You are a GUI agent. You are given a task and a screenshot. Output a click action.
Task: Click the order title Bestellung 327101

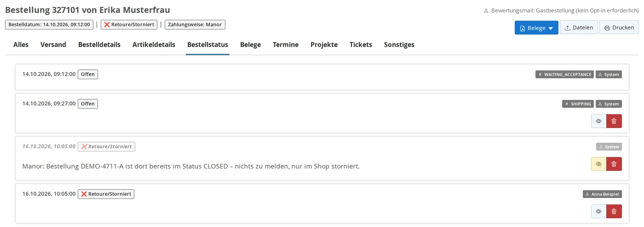87,10
